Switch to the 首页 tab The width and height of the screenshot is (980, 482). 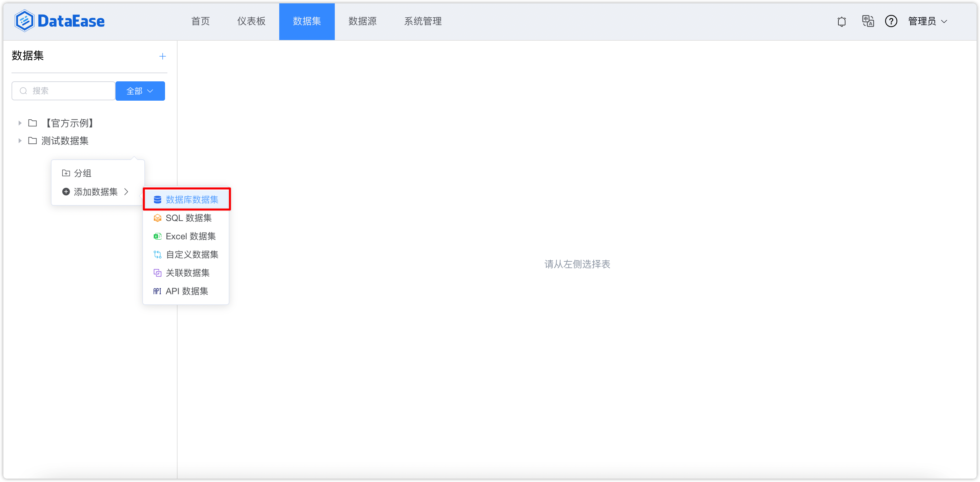coord(200,21)
